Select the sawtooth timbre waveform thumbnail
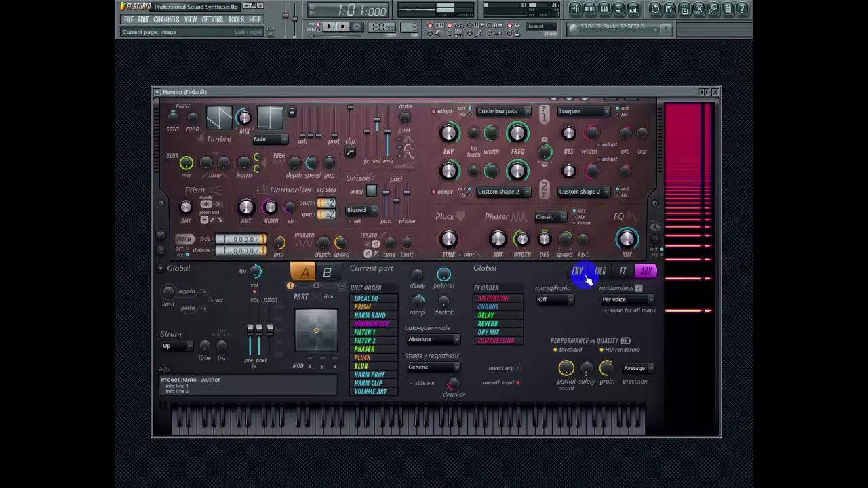The width and height of the screenshot is (868, 488). (x=219, y=118)
